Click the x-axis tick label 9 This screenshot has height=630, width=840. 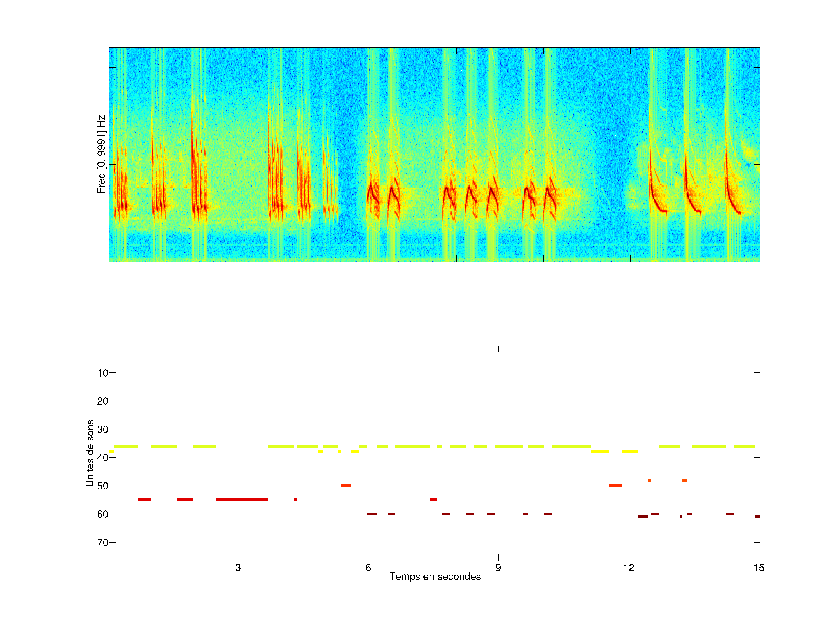click(x=498, y=568)
